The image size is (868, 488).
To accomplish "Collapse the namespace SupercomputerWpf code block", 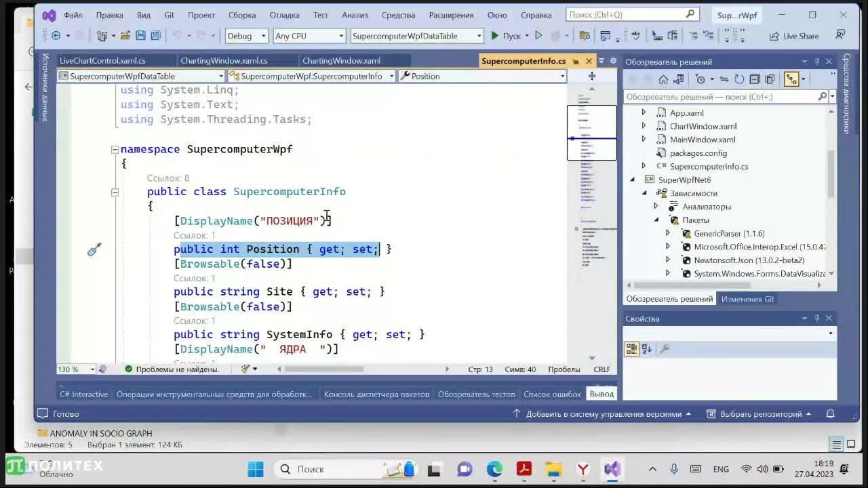I will click(115, 149).
